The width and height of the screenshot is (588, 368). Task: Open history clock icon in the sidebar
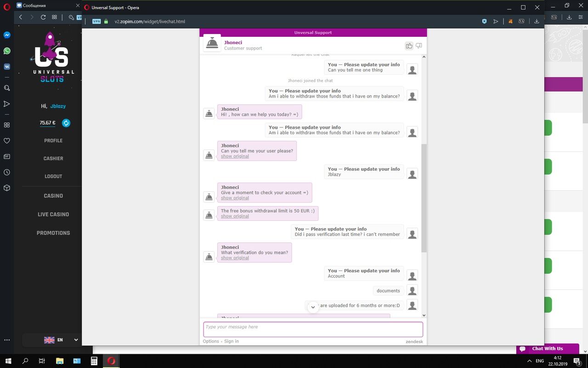[x=7, y=172]
